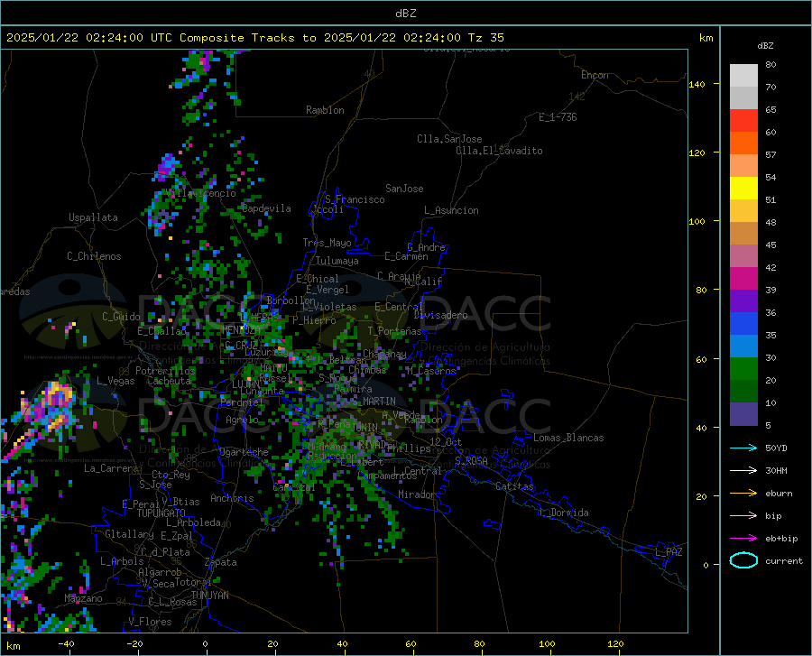Viewport: 812px width, 656px height.
Task: Click the 'Divisadero' map label
Action: click(440, 315)
